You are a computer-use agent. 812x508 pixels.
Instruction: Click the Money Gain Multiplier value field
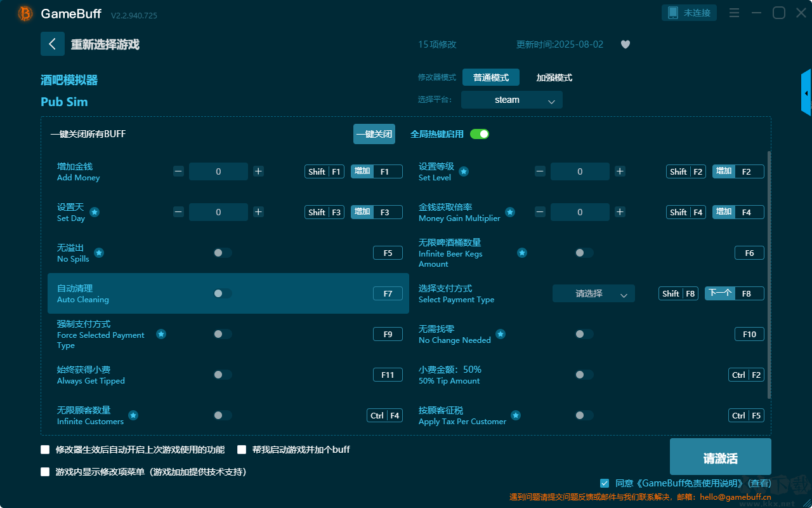(x=580, y=212)
